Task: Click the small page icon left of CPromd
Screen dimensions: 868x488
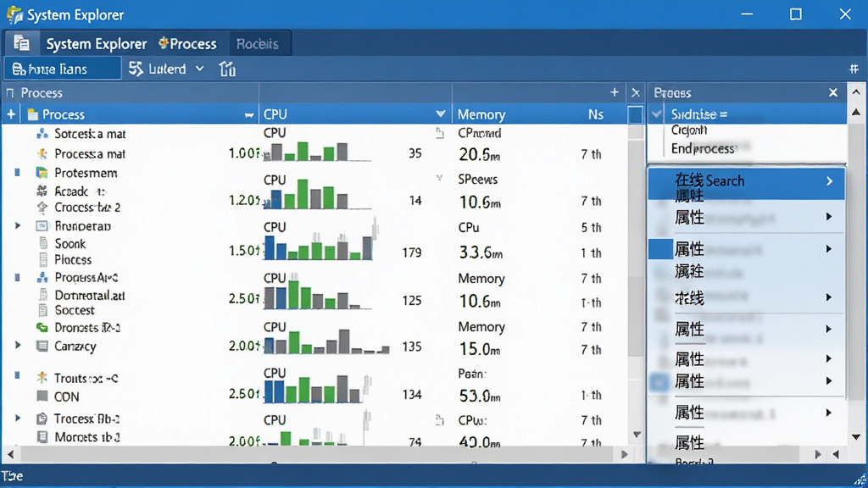Action: coord(440,133)
